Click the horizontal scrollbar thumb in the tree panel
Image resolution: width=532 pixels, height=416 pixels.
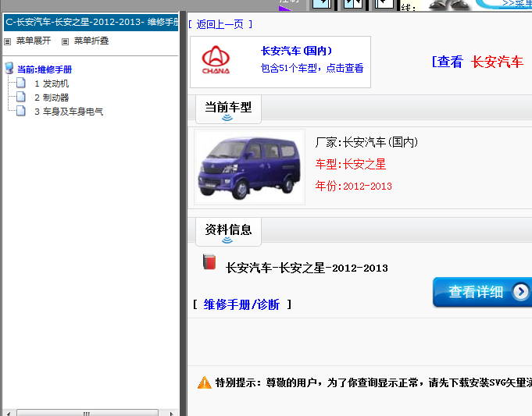(x=87, y=413)
